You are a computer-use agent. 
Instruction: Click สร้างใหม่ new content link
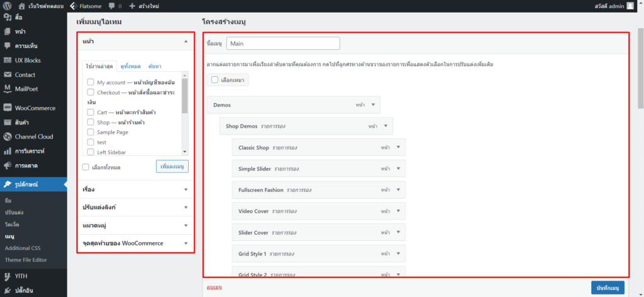[148, 6]
